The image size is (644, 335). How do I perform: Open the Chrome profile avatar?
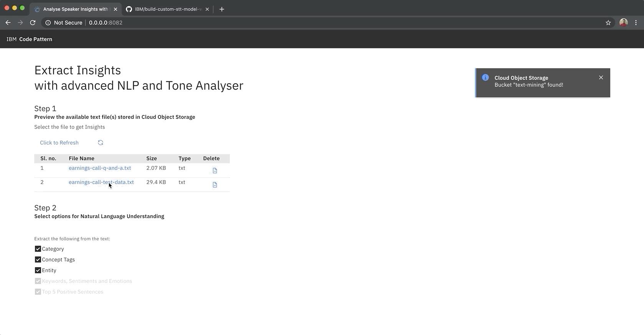pos(624,23)
